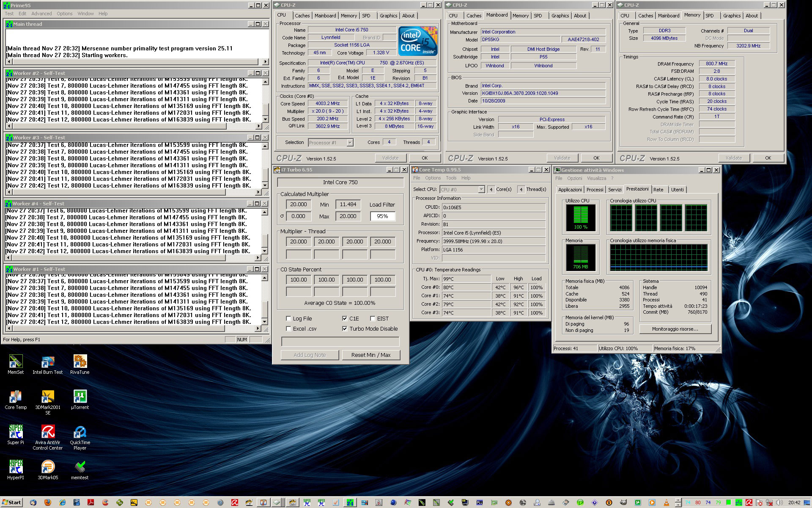Switch to the Processi tab in Task Manager
The image size is (812, 508).
595,190
